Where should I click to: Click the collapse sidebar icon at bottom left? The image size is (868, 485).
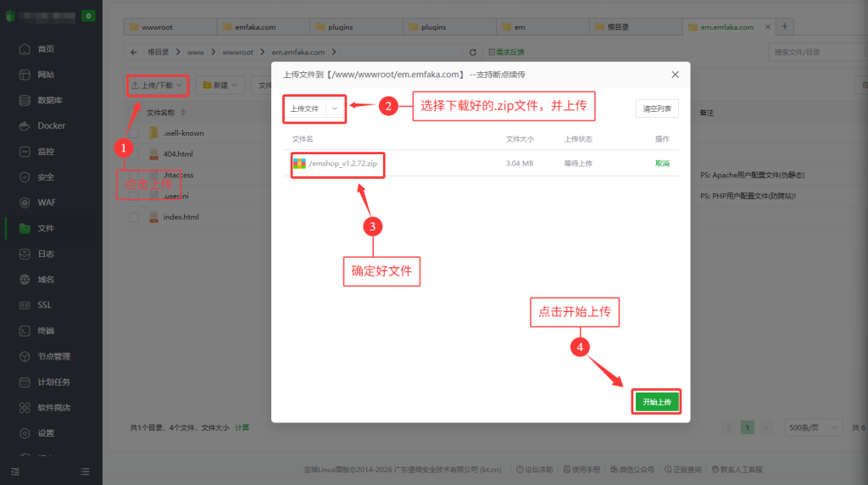click(x=15, y=471)
